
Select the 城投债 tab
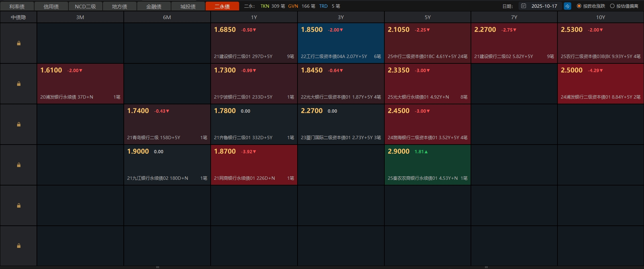click(x=188, y=6)
